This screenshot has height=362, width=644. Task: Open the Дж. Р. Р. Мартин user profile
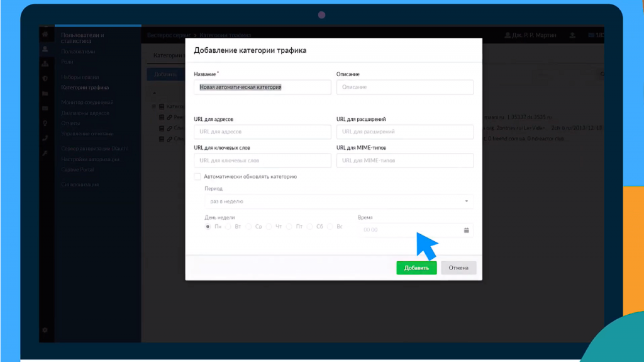tap(530, 35)
